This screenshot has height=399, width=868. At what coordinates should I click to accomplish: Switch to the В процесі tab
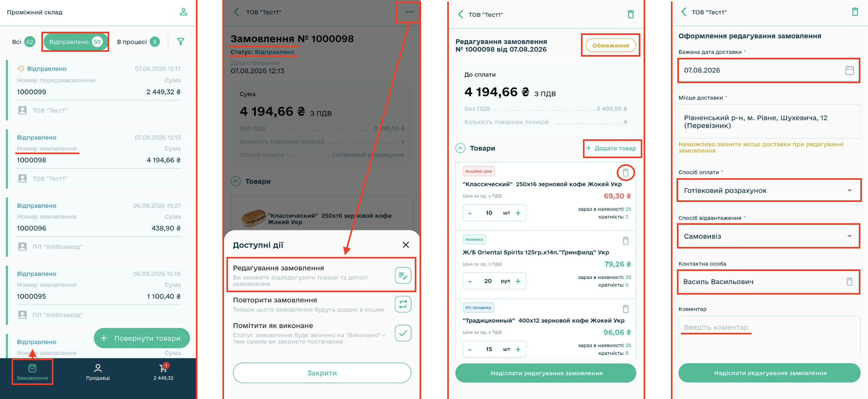pos(138,42)
